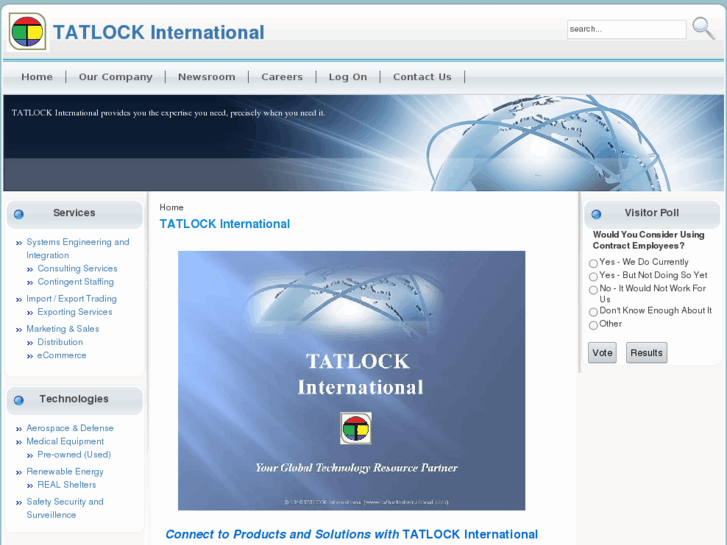The height and width of the screenshot is (545, 727).
Task: Open the Medical Equipment link
Action: click(65, 442)
